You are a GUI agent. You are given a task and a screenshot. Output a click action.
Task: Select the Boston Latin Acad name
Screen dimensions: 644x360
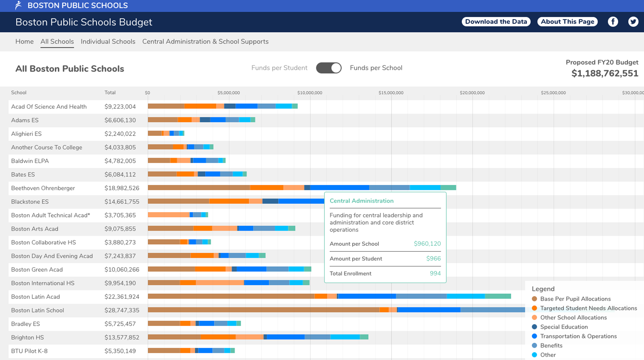pos(36,297)
